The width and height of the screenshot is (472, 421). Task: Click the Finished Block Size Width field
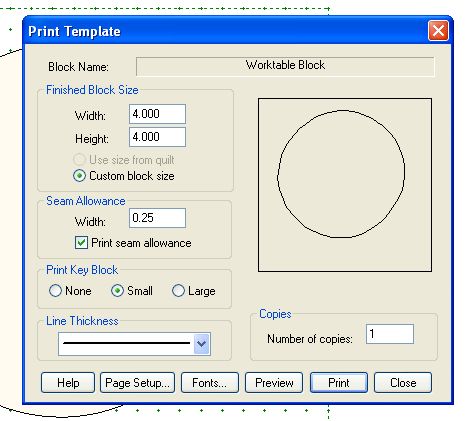pyautogui.click(x=157, y=114)
